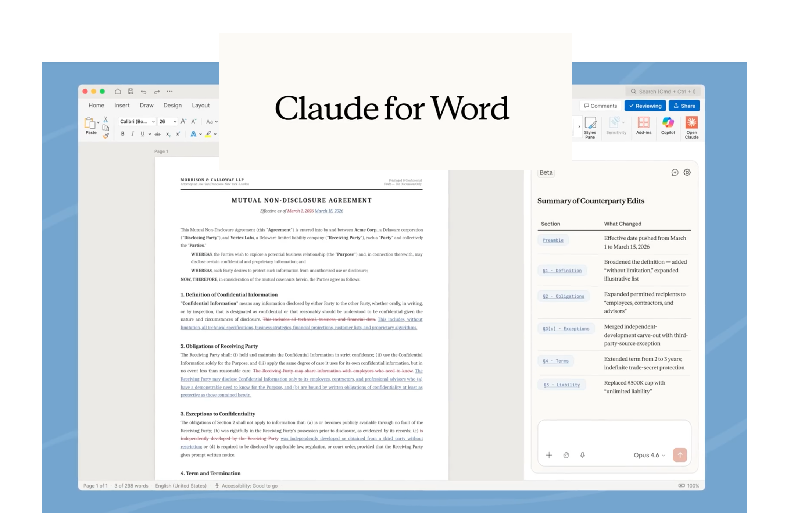Click the Save icon in the title bar
794x532 pixels.
click(x=130, y=91)
